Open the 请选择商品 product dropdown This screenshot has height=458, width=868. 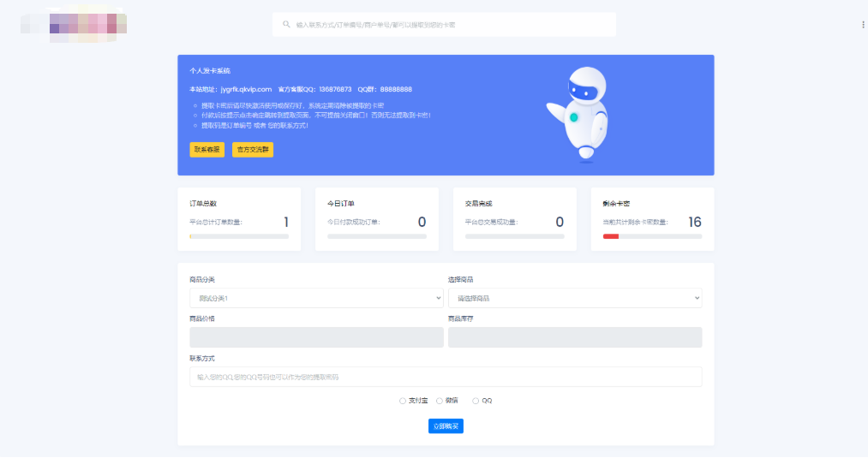[574, 298]
